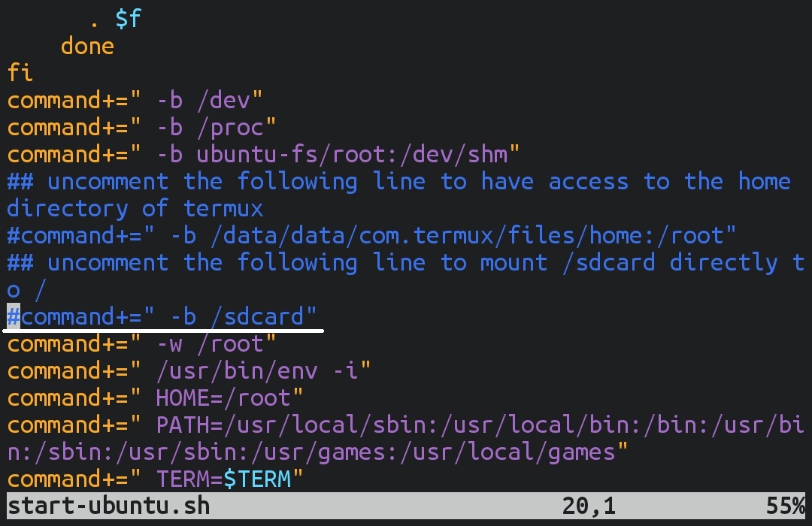Screen dimensions: 812x526
Task: Click 'directory of termux' comment text
Action: pyautogui.click(x=135, y=208)
